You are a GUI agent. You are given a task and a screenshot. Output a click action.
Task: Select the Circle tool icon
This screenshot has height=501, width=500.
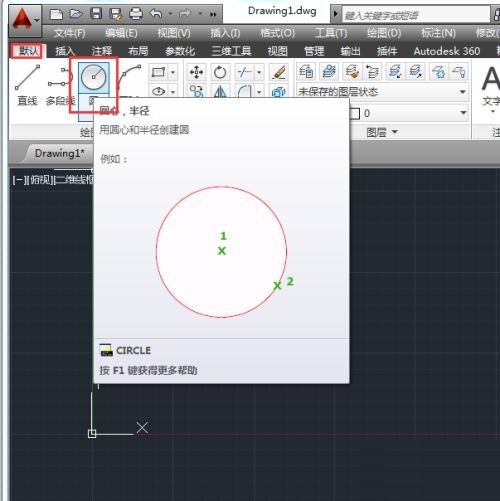point(94,77)
